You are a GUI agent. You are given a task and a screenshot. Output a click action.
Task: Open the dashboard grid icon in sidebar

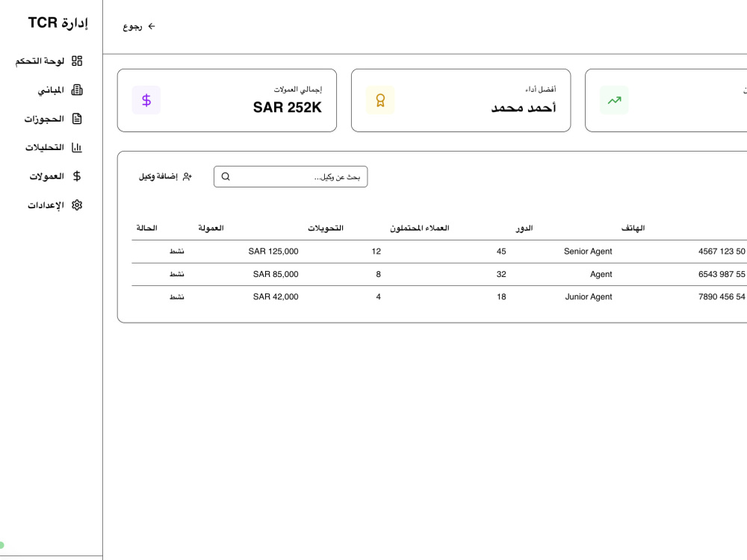77,61
